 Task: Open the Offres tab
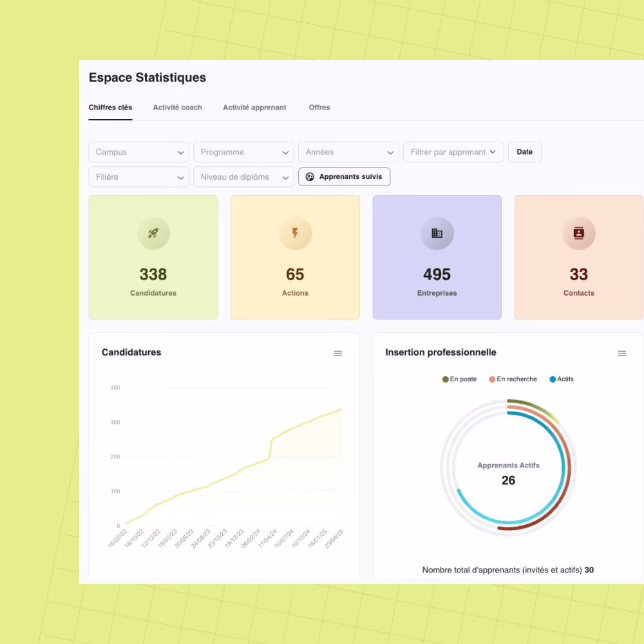[x=319, y=108]
